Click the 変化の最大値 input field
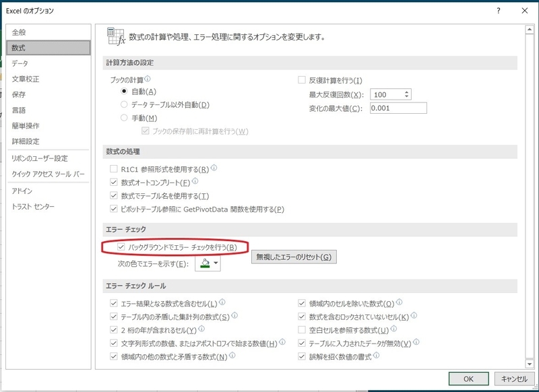This screenshot has height=392, width=539. [398, 108]
